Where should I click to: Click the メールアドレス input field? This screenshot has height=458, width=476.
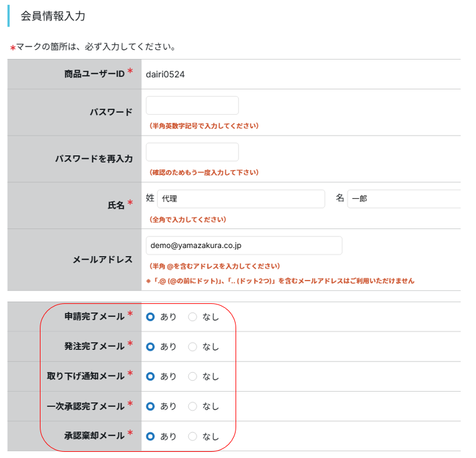point(244,246)
